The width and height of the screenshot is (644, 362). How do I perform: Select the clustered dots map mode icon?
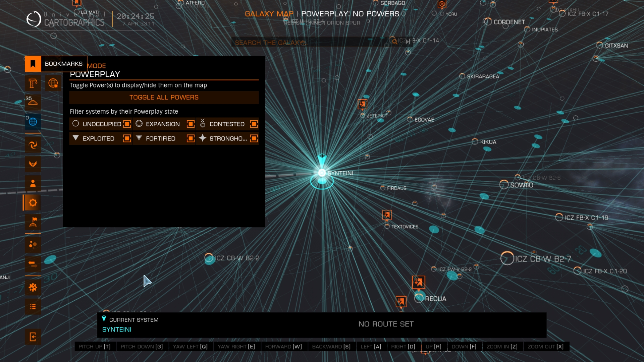(33, 245)
